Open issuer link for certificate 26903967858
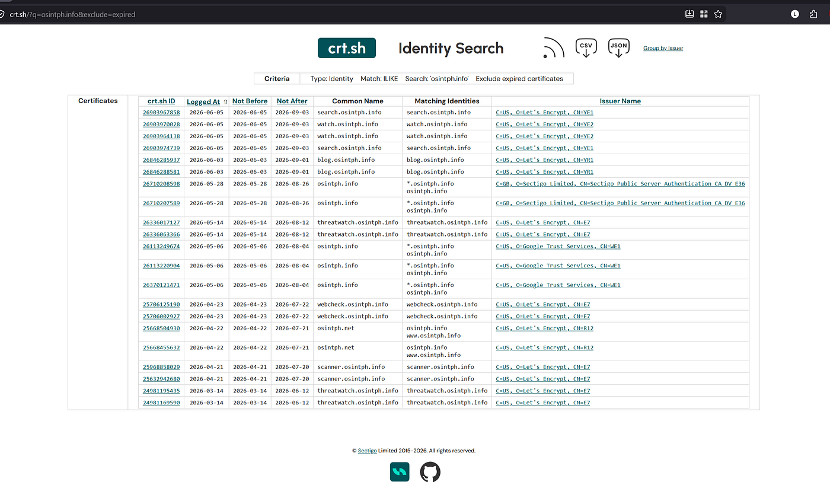The width and height of the screenshot is (830, 504). click(x=545, y=113)
